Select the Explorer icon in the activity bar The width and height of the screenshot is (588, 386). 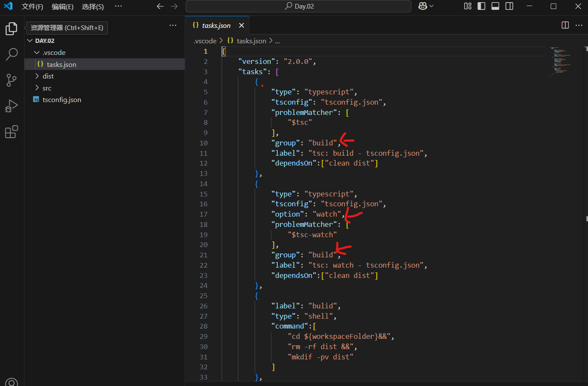(12, 28)
